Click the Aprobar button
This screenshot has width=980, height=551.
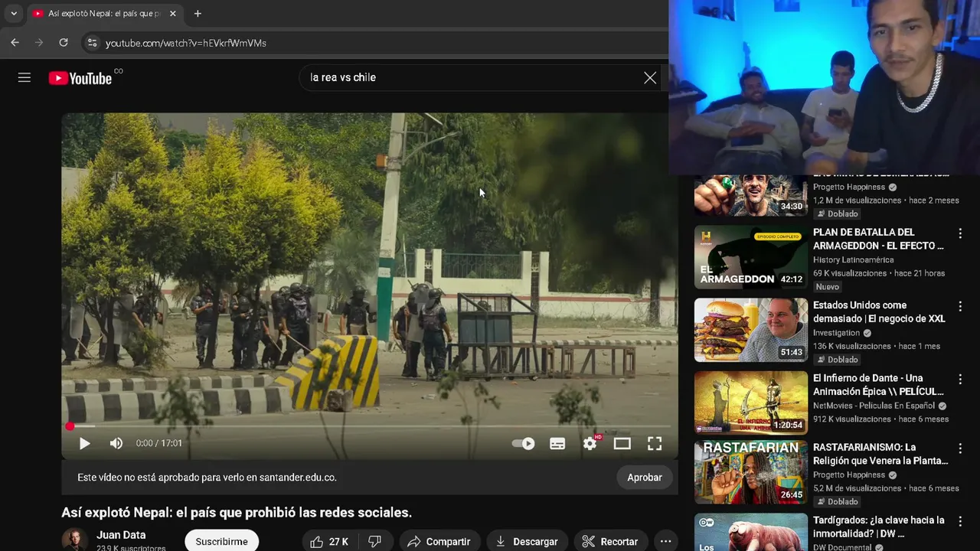645,477
